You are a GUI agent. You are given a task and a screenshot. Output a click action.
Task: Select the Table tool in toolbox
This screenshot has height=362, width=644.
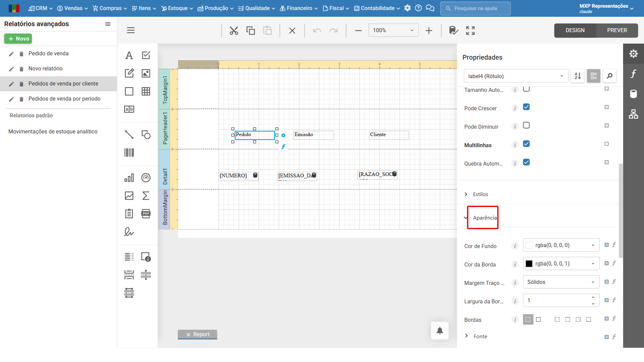click(x=146, y=91)
